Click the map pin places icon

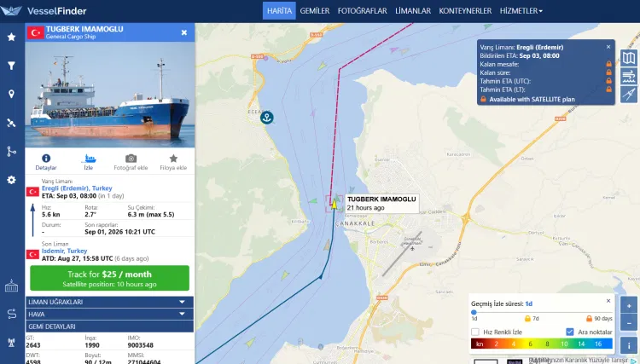pyautogui.click(x=11, y=94)
